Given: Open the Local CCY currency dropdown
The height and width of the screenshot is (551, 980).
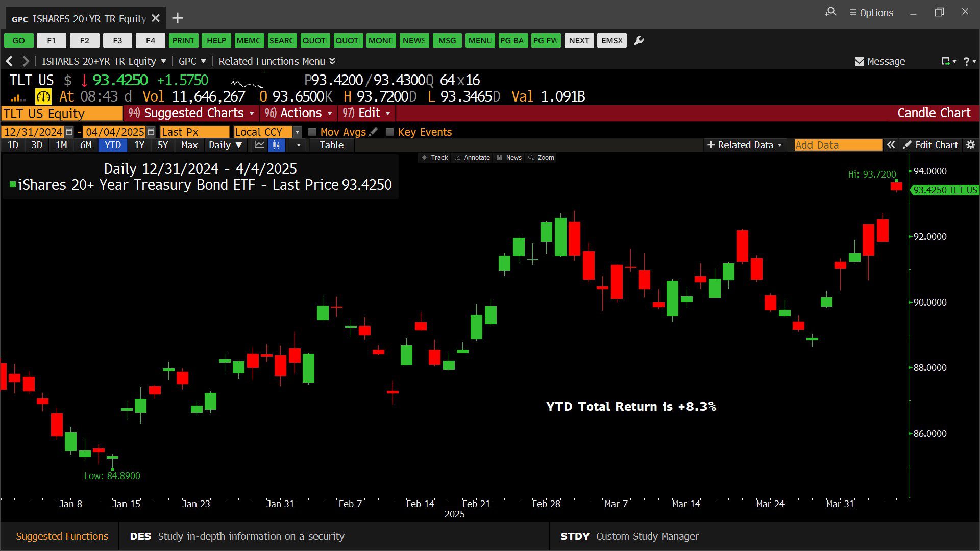Looking at the screenshot, I should (x=297, y=132).
